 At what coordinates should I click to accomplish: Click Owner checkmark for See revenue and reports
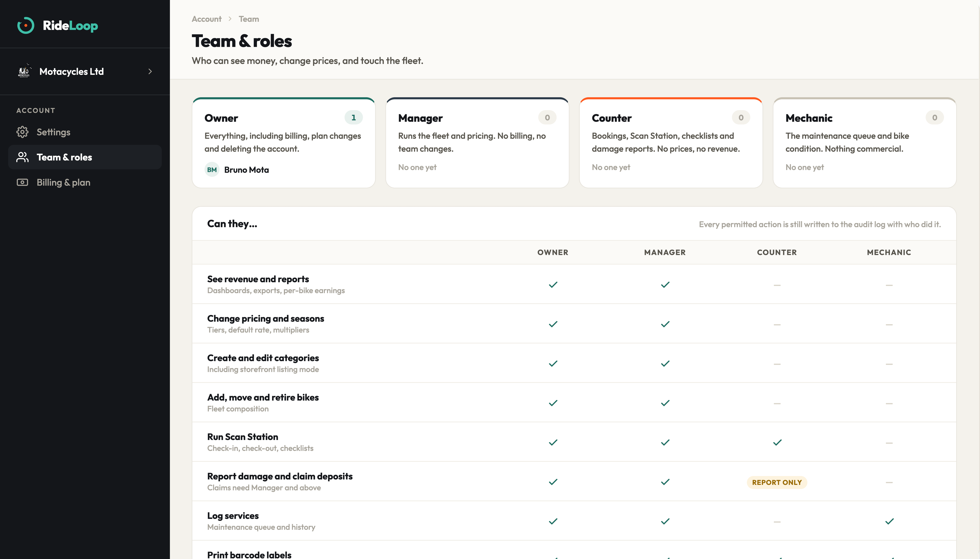coord(553,284)
